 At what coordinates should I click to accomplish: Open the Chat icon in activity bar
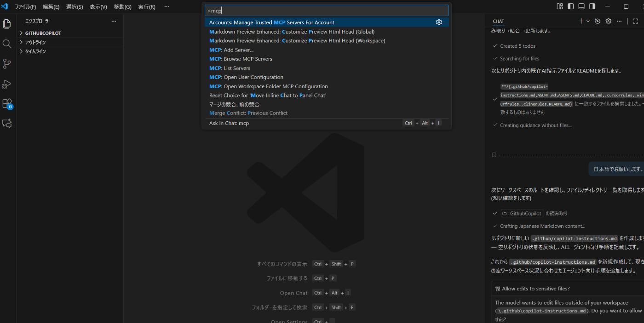(x=7, y=124)
